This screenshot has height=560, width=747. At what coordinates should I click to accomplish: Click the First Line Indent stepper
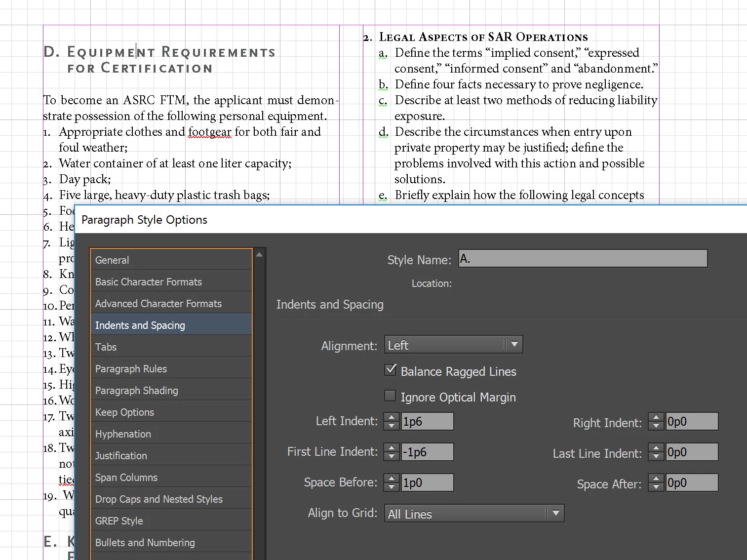(x=392, y=452)
